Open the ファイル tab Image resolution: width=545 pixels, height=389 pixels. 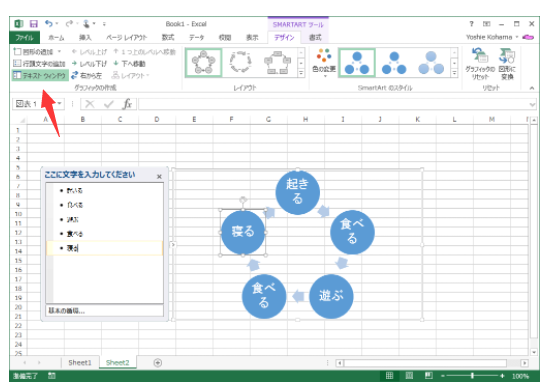click(24, 38)
